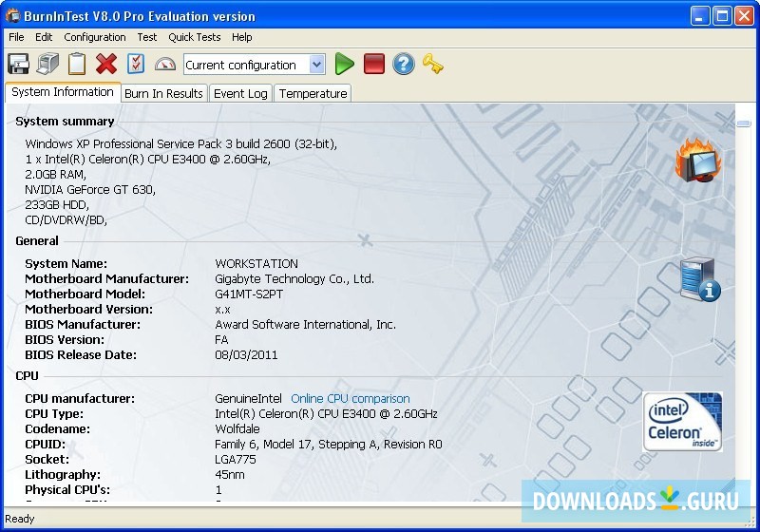Minimize the BurnInTest window
This screenshot has width=760, height=532.
699,16
